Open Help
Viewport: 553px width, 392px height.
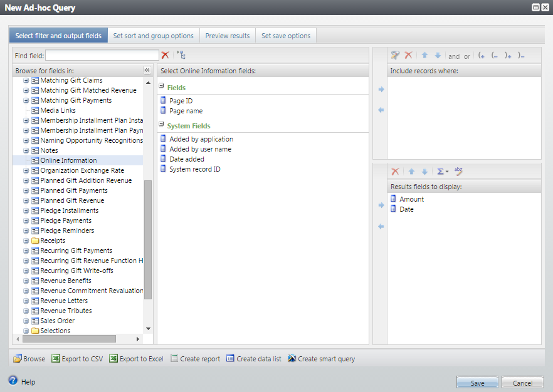[22, 381]
